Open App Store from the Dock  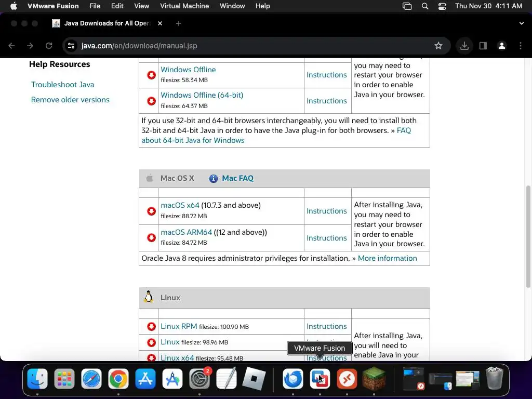tap(145, 379)
